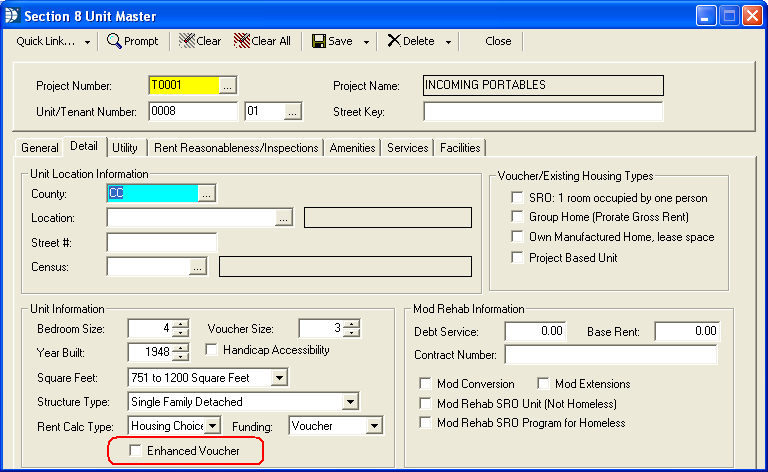The height and width of the screenshot is (472, 768).
Task: Click the tenant suffix field 01
Action: tap(265, 112)
